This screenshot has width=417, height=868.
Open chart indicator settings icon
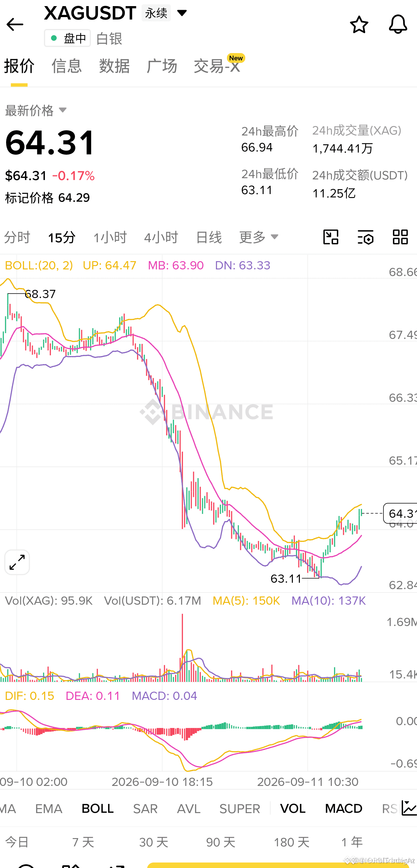click(365, 237)
